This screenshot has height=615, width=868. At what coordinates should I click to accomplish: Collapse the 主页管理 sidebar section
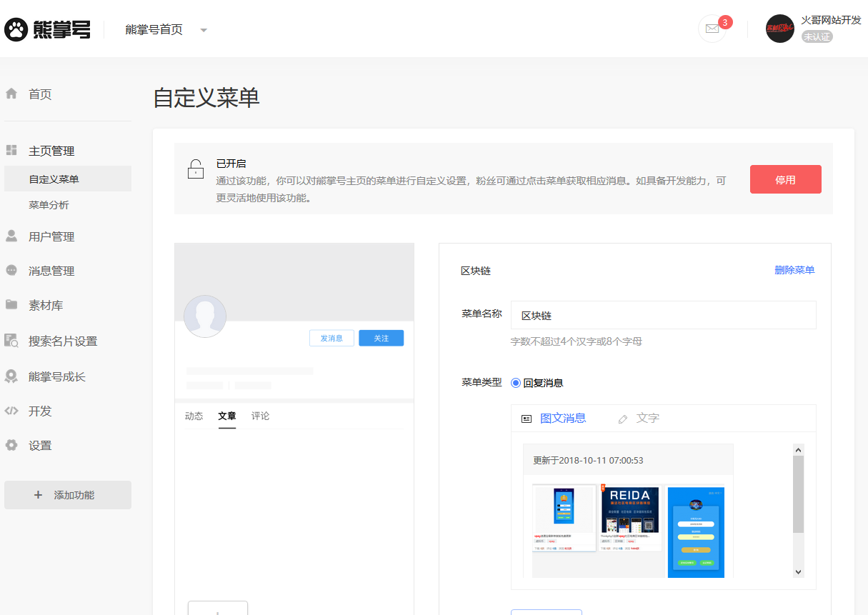click(x=51, y=151)
